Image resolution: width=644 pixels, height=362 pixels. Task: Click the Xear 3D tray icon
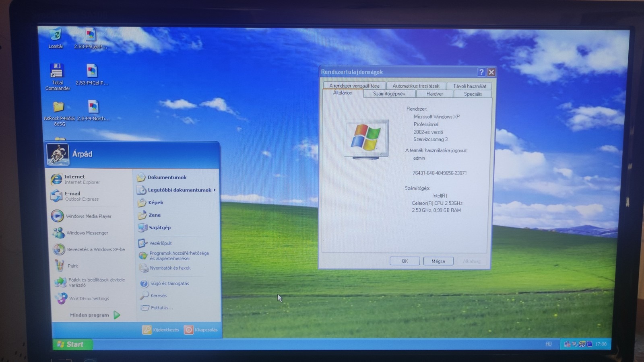pos(582,344)
